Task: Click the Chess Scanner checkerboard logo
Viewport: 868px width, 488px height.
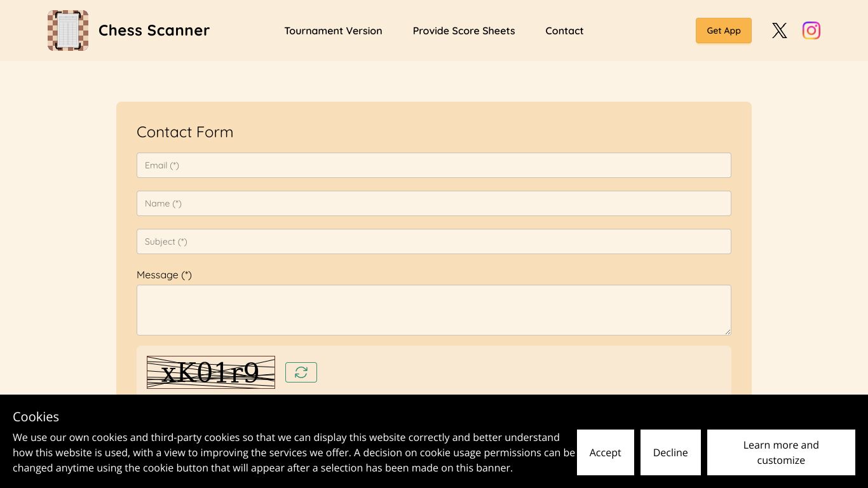Action: click(x=68, y=30)
